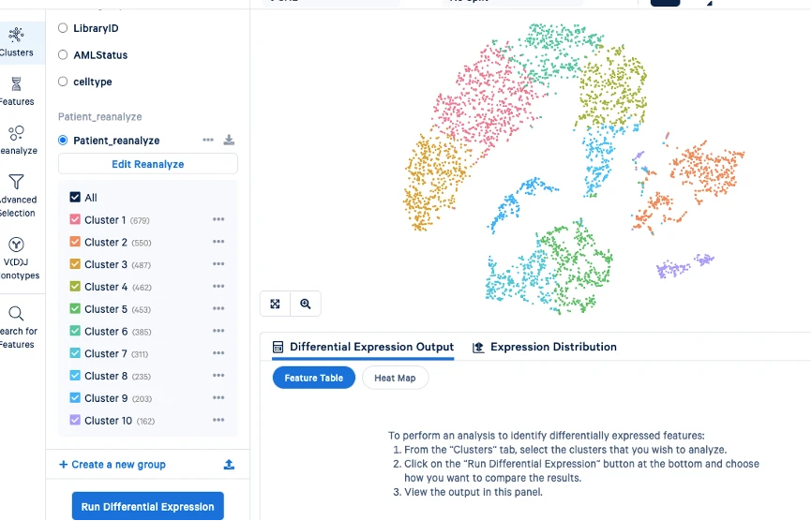Select the AMLStatus radio button

(x=63, y=55)
